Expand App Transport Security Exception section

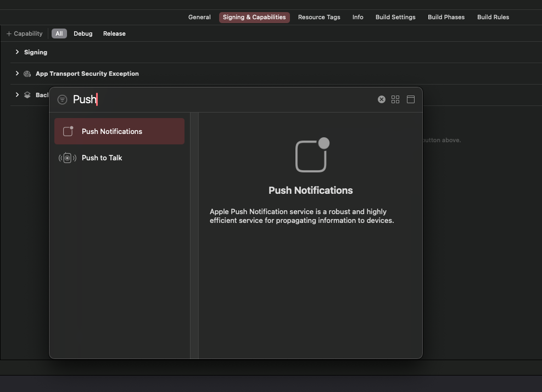coord(17,73)
